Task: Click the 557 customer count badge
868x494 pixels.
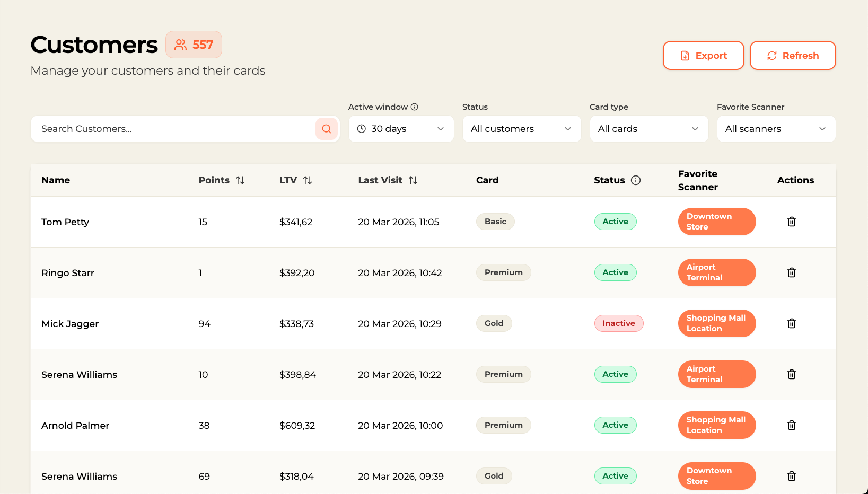Action: 194,45
